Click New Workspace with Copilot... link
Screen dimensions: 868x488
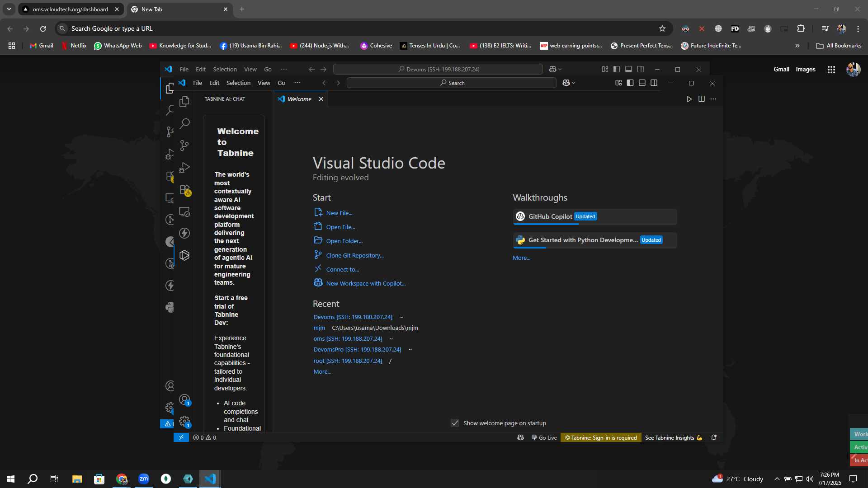click(x=366, y=283)
